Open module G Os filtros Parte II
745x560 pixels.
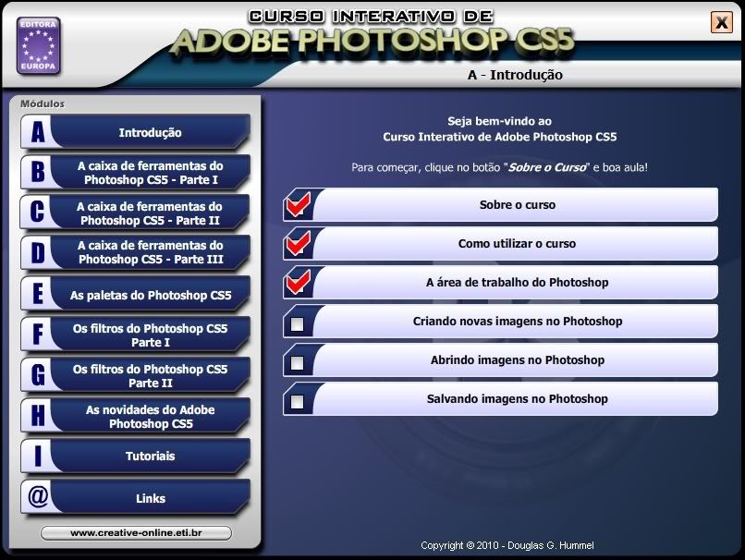135,376
